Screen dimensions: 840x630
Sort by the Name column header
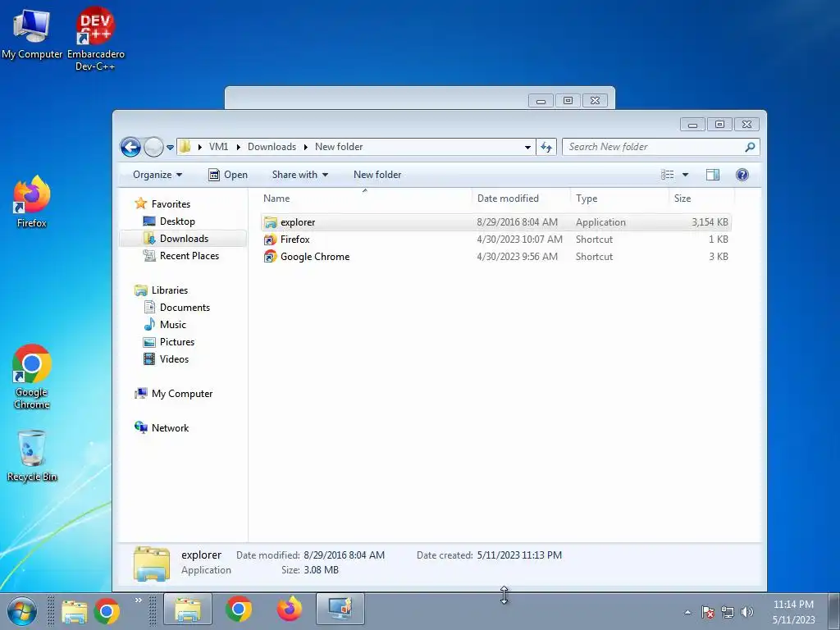(x=276, y=199)
